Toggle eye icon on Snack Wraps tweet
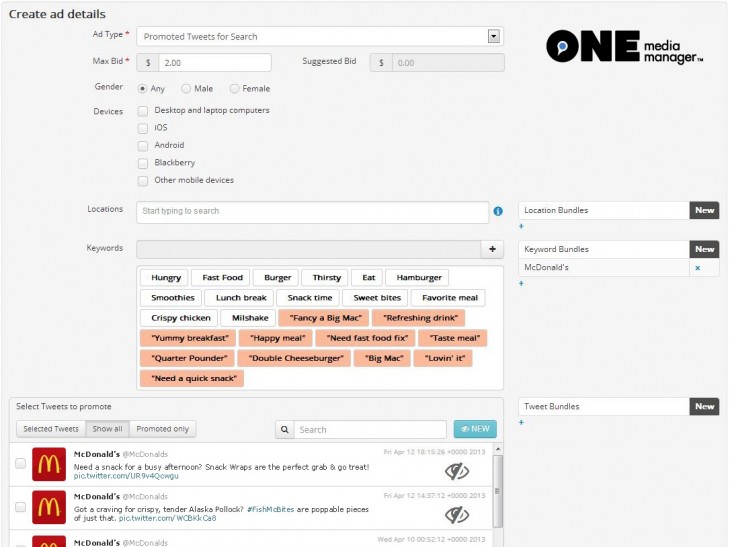Image resolution: width=730 pixels, height=547 pixels. [x=457, y=471]
